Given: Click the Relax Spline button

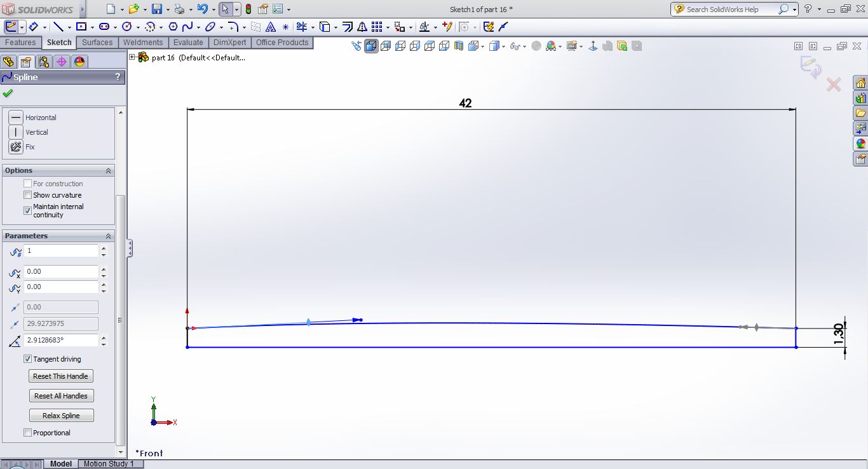Looking at the screenshot, I should click(x=61, y=416).
